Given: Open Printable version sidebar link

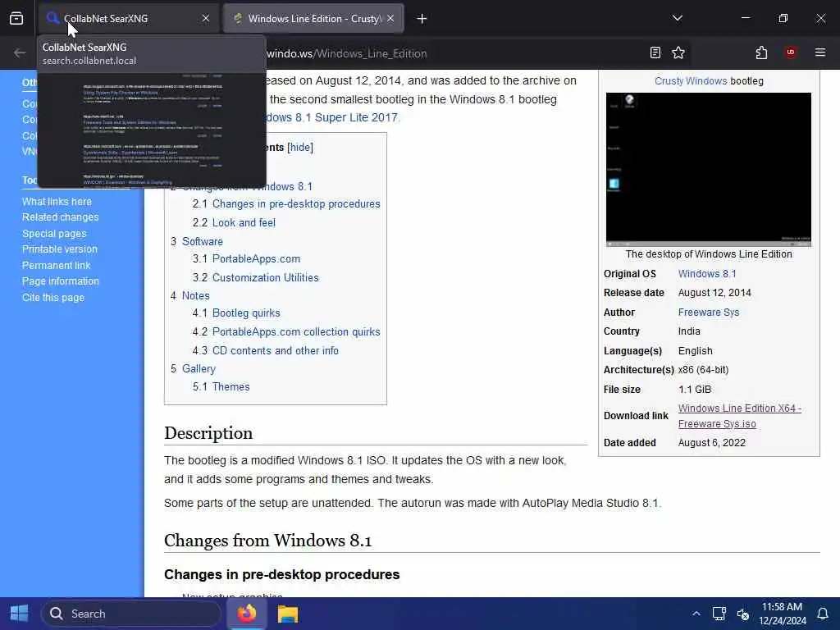Looking at the screenshot, I should 59,249.
